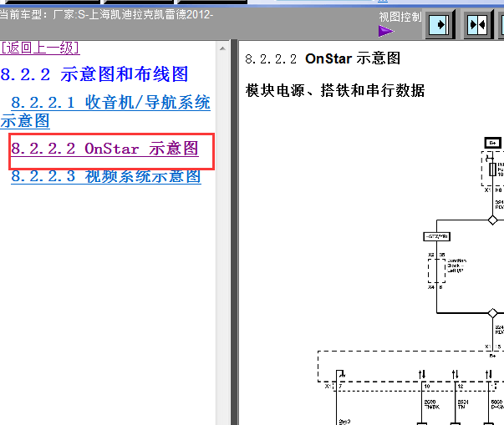Click the converging-arrows view control icon
This screenshot has height=425, width=504.
click(477, 24)
